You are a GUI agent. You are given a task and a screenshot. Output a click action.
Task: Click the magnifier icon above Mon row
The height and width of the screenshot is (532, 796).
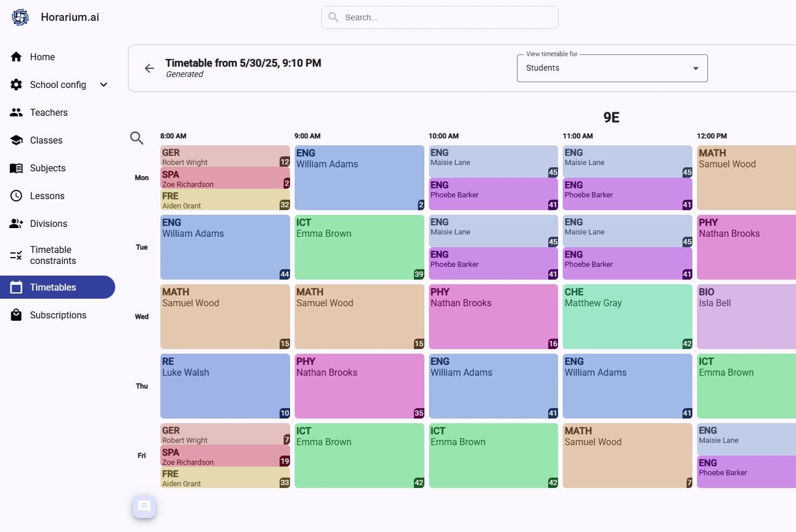[137, 138]
